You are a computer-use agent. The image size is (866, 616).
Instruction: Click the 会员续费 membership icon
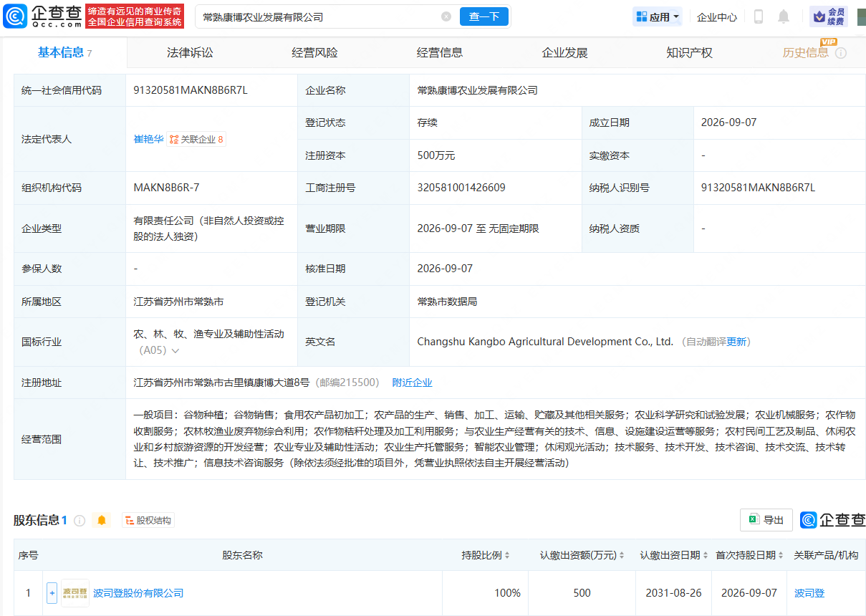click(829, 16)
